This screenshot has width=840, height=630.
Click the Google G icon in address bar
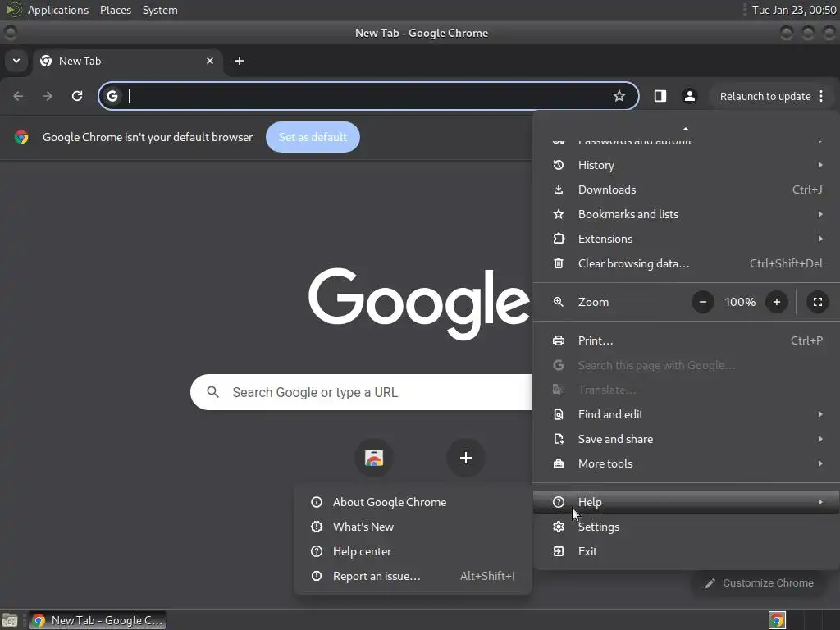tap(112, 96)
